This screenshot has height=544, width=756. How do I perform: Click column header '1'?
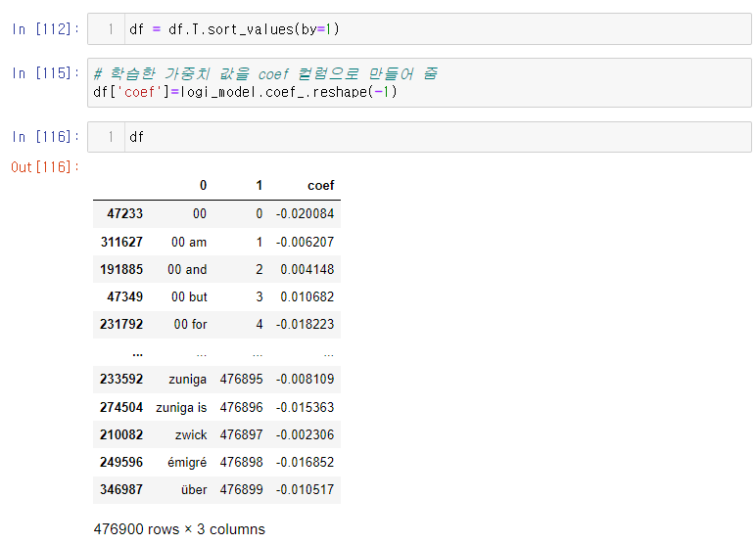pyautogui.click(x=259, y=186)
